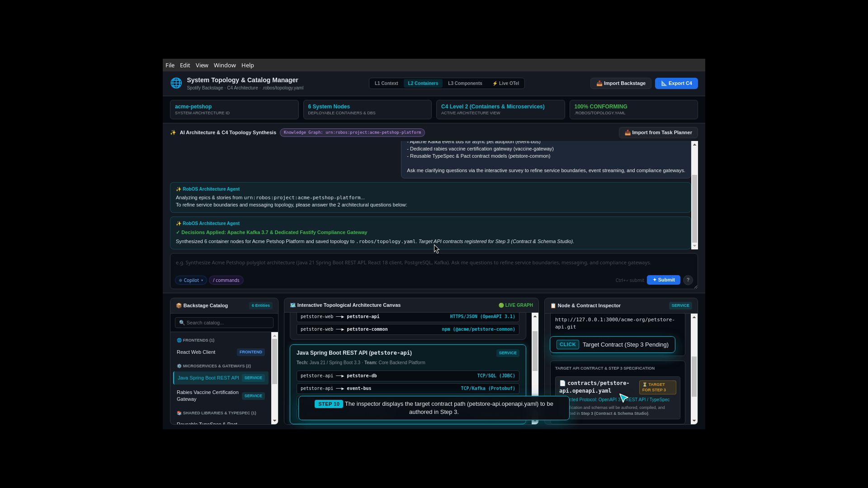Open the Help menu
The width and height of the screenshot is (868, 488).
[x=248, y=66]
